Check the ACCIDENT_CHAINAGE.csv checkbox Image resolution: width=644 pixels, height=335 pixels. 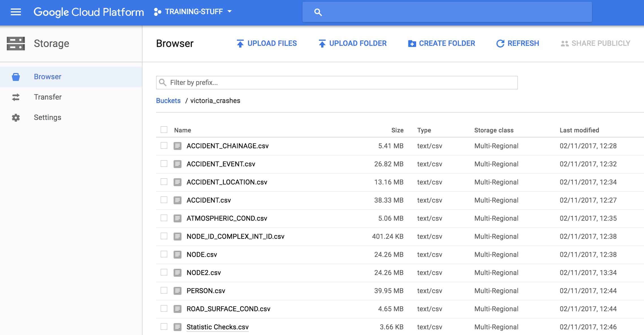click(164, 145)
